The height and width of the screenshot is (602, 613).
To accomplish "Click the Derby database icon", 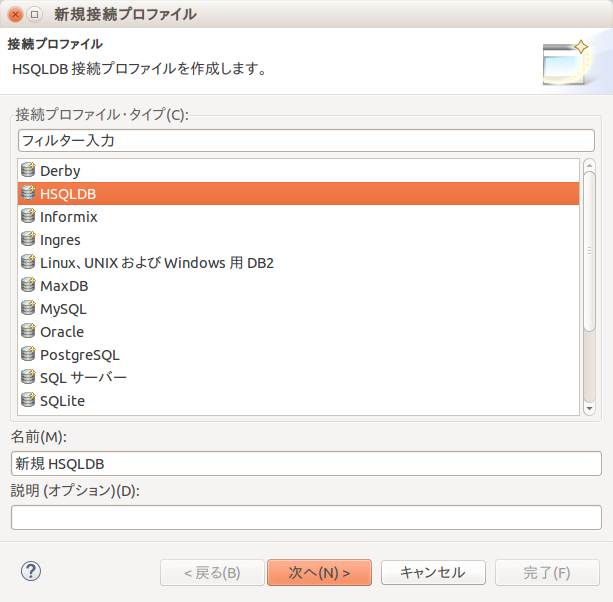I will (28, 170).
